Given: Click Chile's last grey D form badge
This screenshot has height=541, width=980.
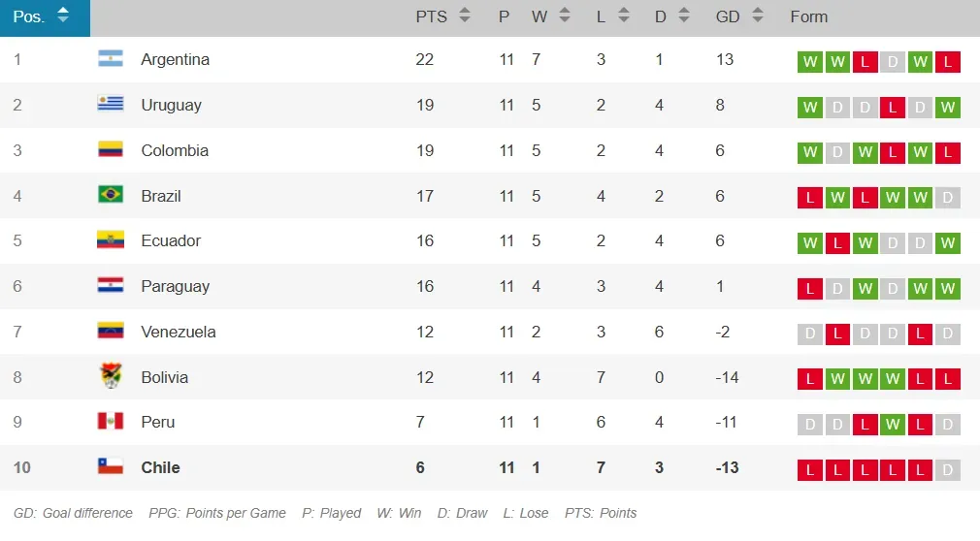Looking at the screenshot, I should [x=948, y=470].
